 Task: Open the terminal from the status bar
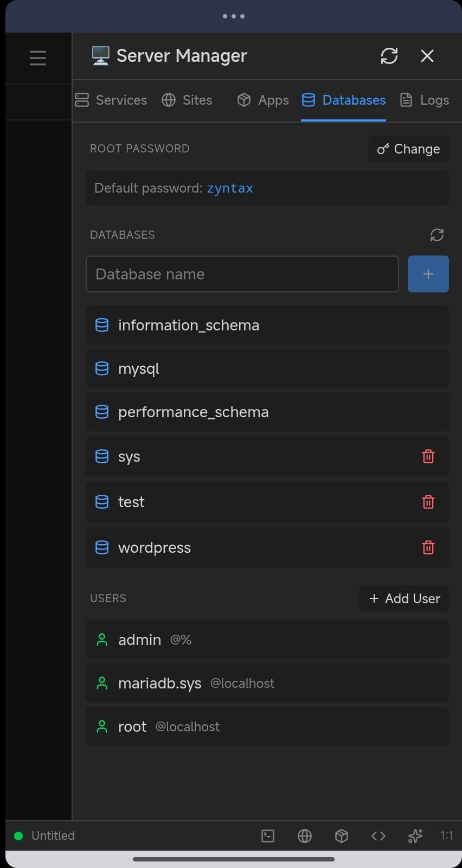point(268,836)
